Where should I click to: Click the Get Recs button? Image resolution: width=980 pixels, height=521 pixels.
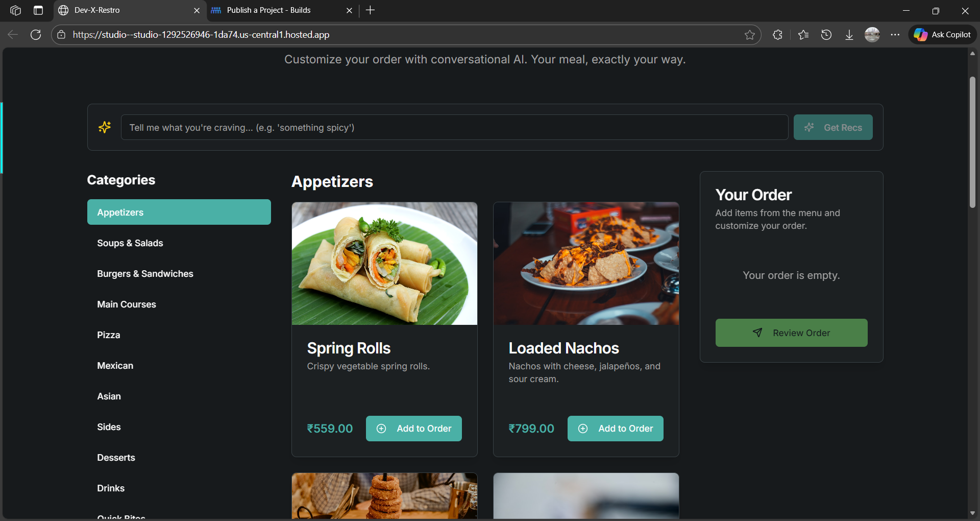(x=833, y=127)
